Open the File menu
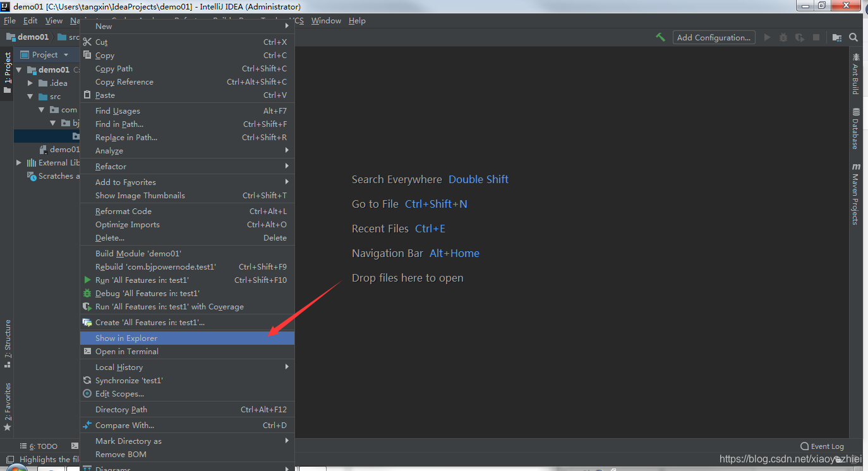 [x=9, y=21]
